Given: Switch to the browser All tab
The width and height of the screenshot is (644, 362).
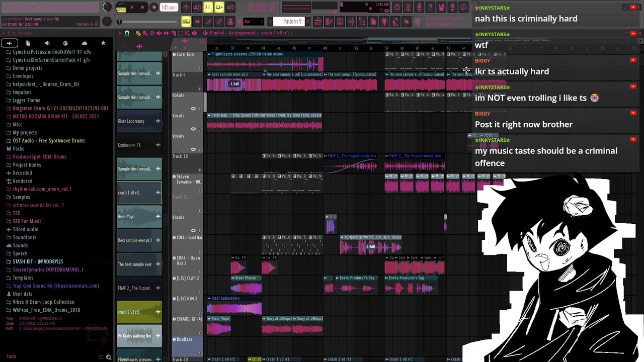Looking at the screenshot, I should [x=10, y=43].
